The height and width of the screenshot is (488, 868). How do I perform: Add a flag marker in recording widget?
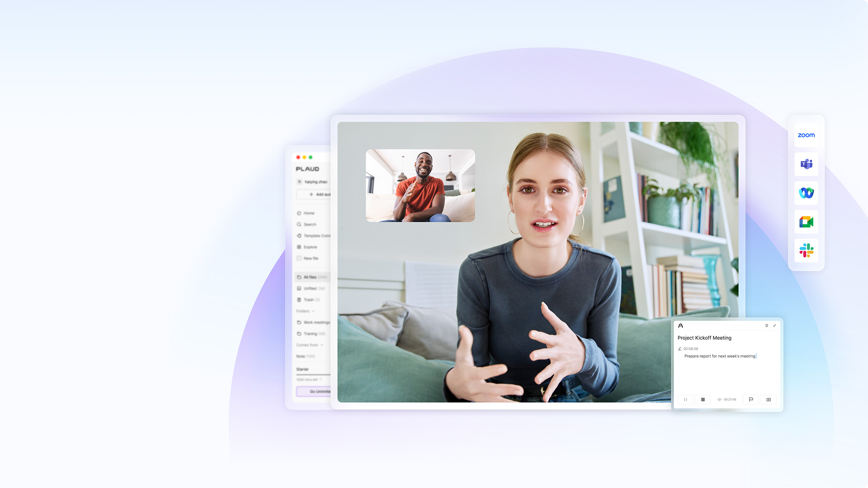pos(751,399)
